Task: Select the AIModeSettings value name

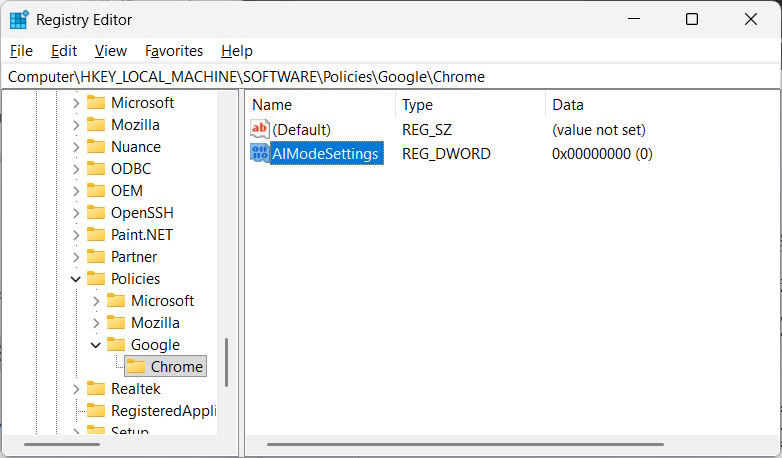Action: 326,154
